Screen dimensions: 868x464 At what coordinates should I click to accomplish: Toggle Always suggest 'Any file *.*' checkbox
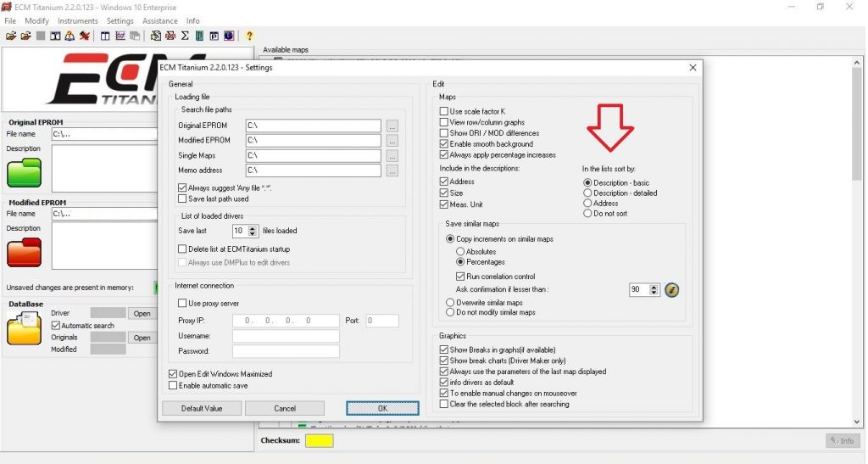pos(182,187)
